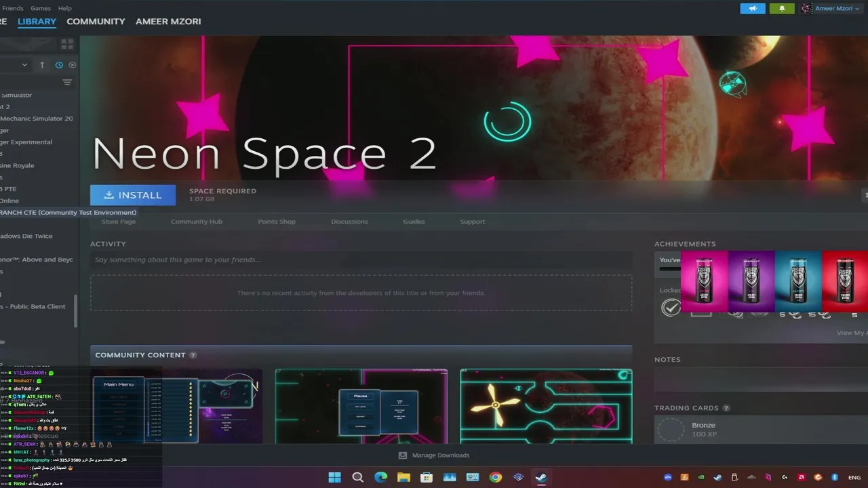Open Microsoft Store from taskbar
Viewport: 868px width, 488px height.
click(427, 477)
